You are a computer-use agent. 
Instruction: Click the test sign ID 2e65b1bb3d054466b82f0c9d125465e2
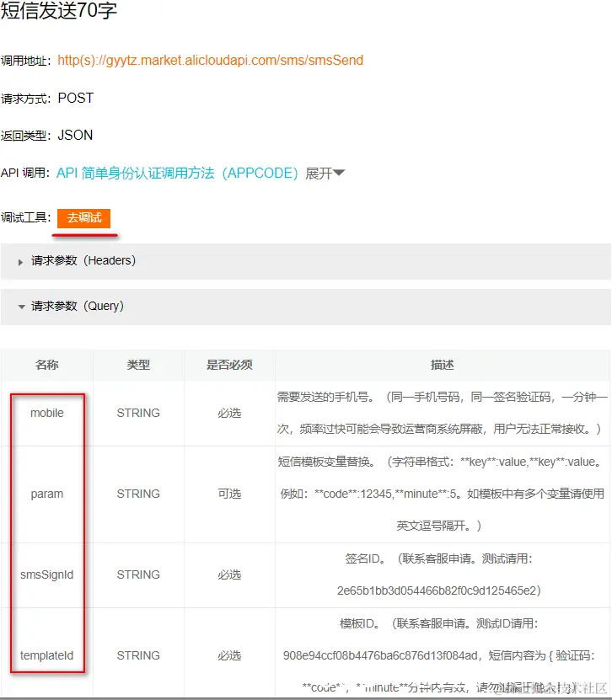coord(437,590)
